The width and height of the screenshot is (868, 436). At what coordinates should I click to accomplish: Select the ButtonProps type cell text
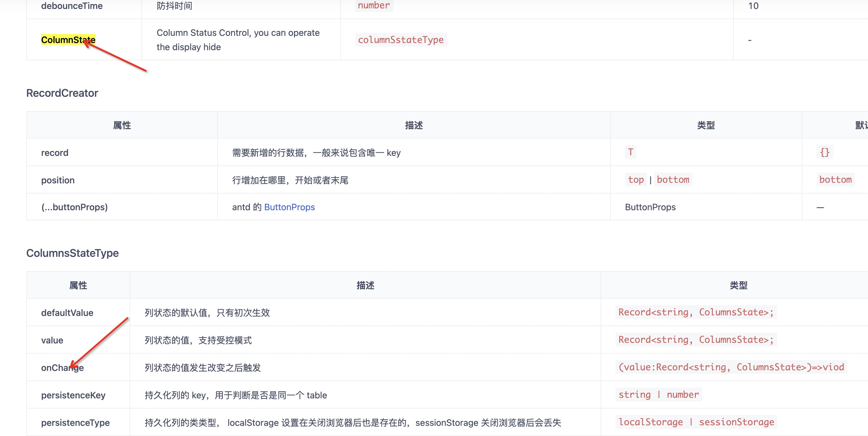tap(650, 207)
